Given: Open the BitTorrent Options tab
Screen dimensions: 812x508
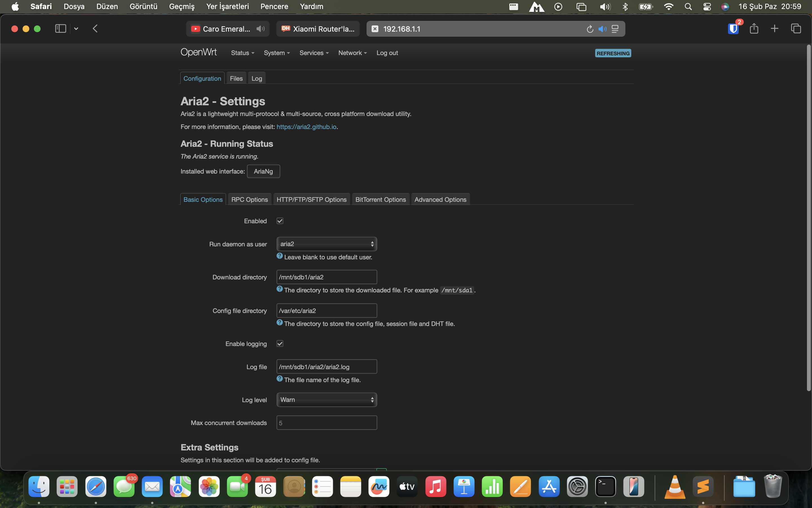Looking at the screenshot, I should point(381,200).
